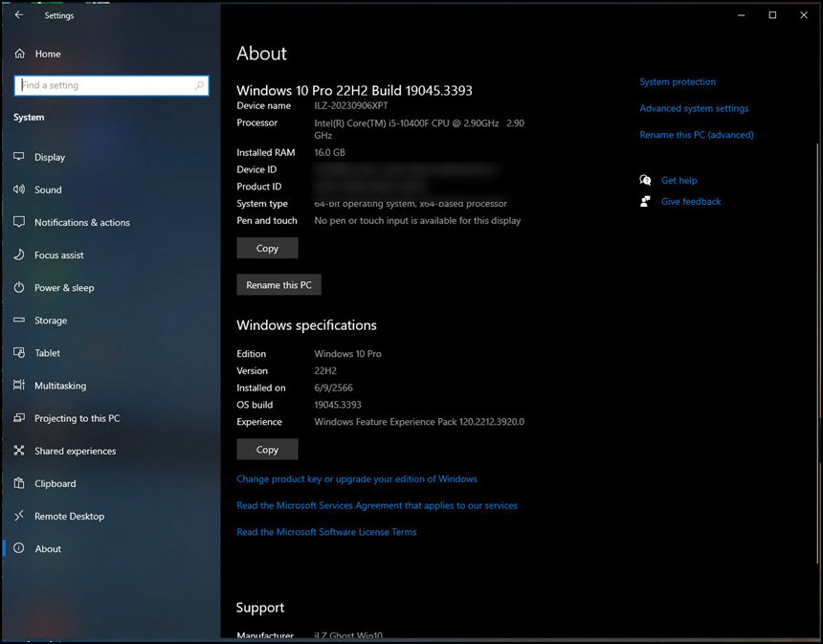Open Change product key or upgrade link
Screen dimensions: 823x644
tap(357, 478)
